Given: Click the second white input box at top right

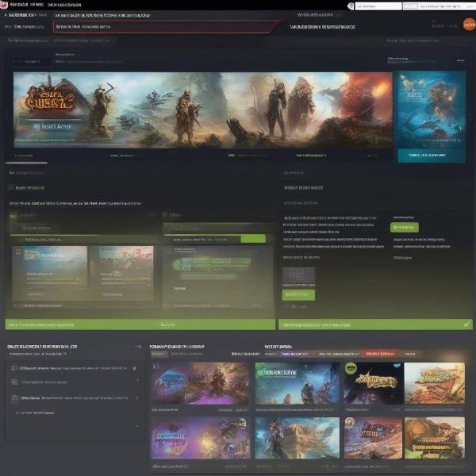Looking at the screenshot, I should pos(439,6).
